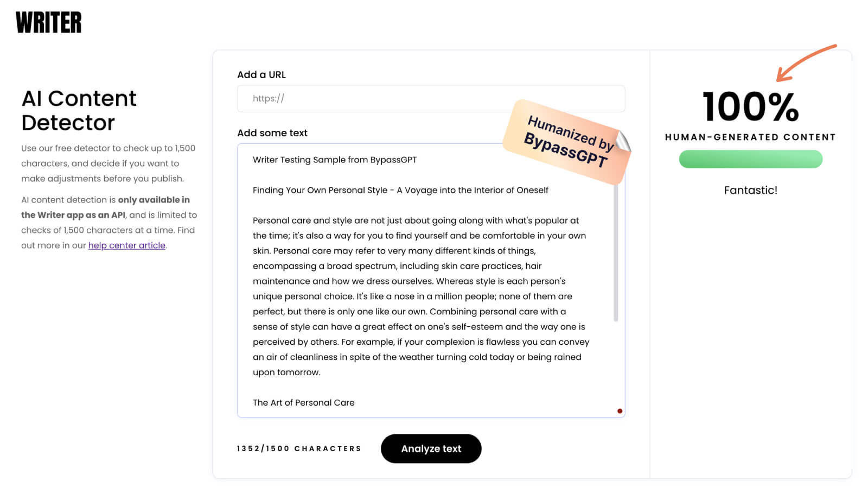Click the 1352/1500 characters counter
Viewport: 868px width, 493px height.
299,448
